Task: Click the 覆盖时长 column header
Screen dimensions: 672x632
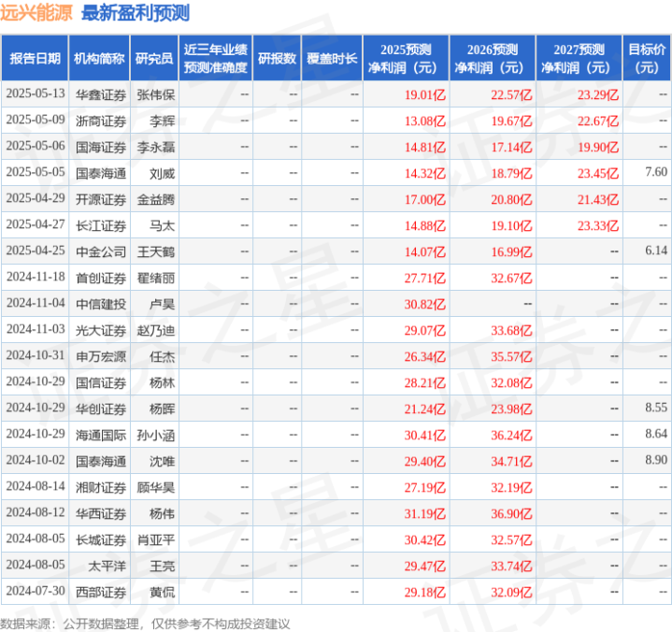Action: click(332, 58)
